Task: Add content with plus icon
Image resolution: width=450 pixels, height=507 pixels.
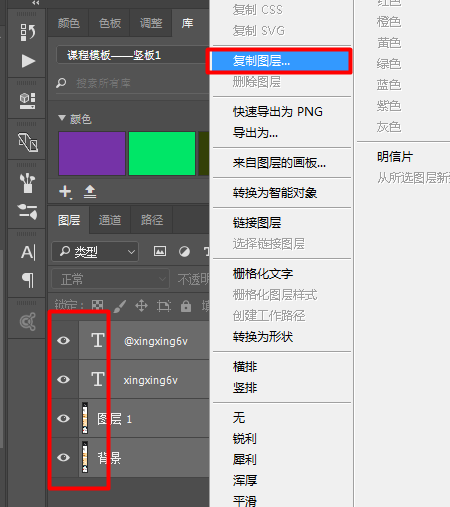Action: click(65, 192)
